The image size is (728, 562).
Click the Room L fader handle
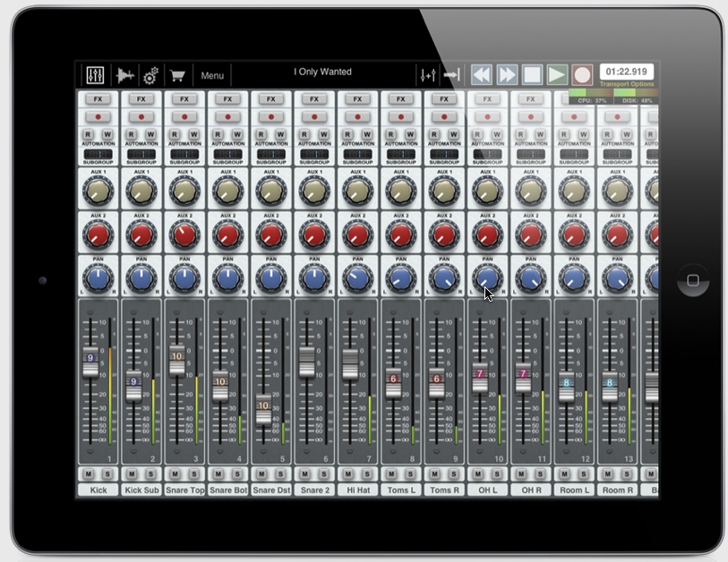coord(566,386)
